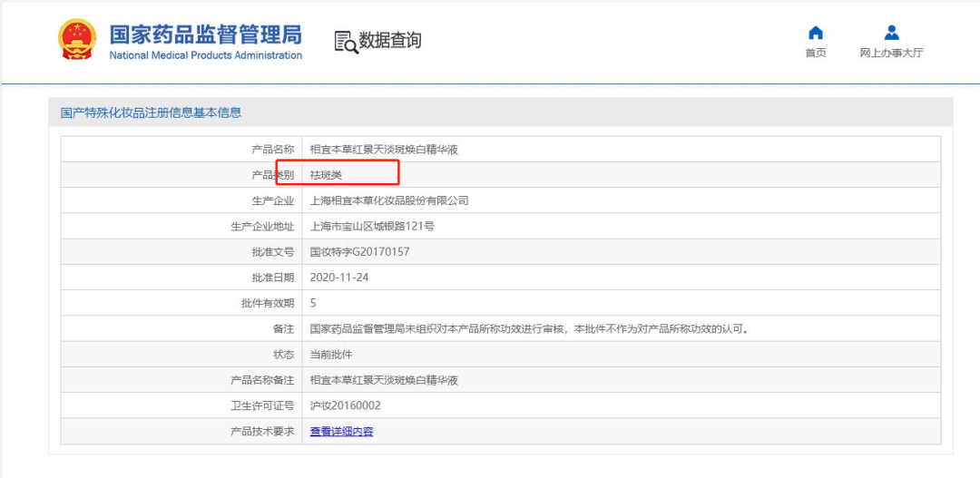Click the 首页 home icon

point(816,33)
